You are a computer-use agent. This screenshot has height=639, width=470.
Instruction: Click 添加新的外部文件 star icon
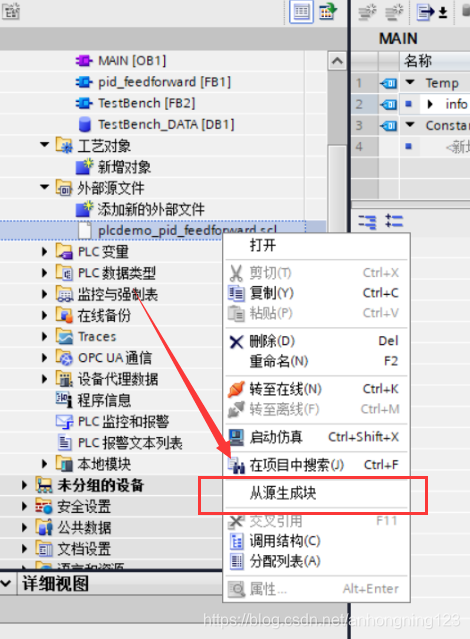tap(84, 209)
